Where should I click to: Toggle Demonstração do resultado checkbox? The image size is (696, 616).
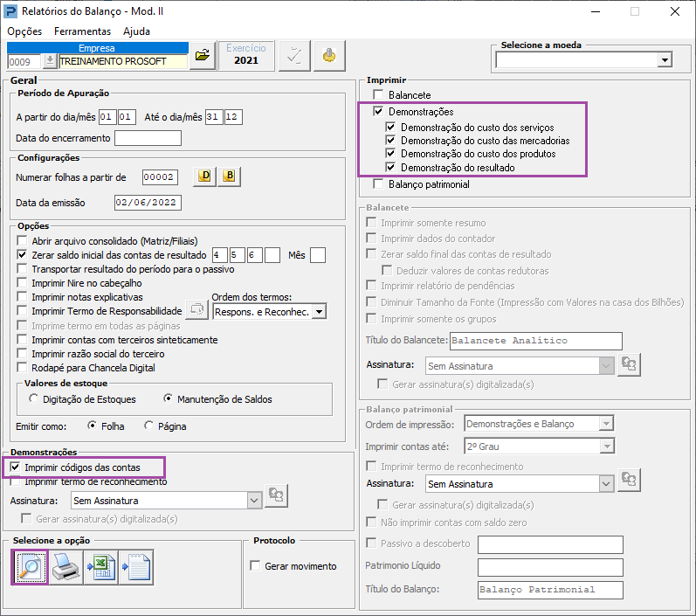[390, 168]
